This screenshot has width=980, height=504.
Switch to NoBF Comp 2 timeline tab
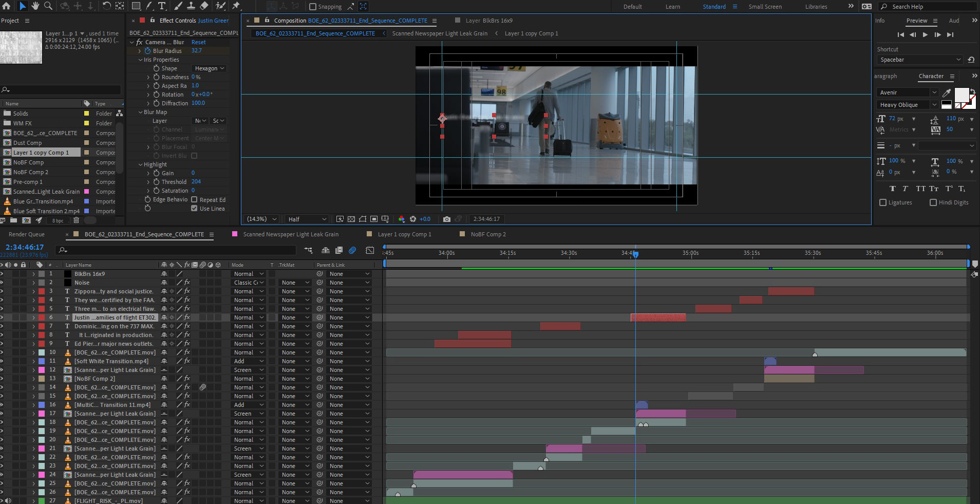click(488, 234)
